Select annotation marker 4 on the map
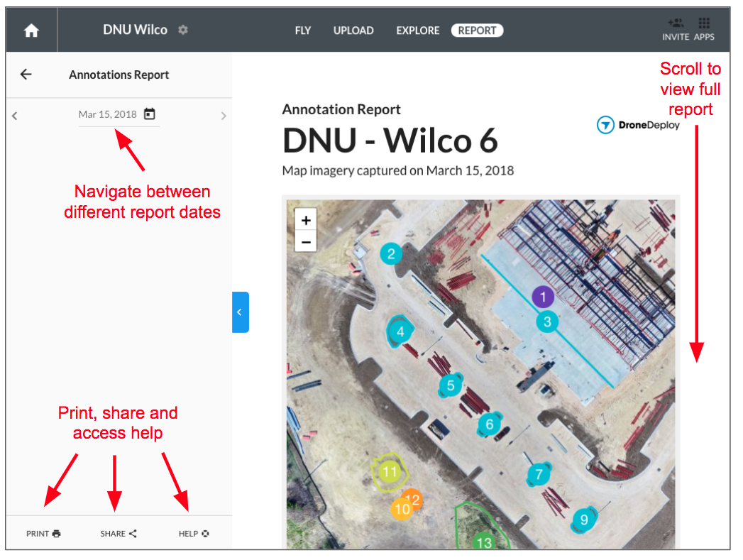Image resolution: width=743 pixels, height=560 pixels. pyautogui.click(x=400, y=331)
